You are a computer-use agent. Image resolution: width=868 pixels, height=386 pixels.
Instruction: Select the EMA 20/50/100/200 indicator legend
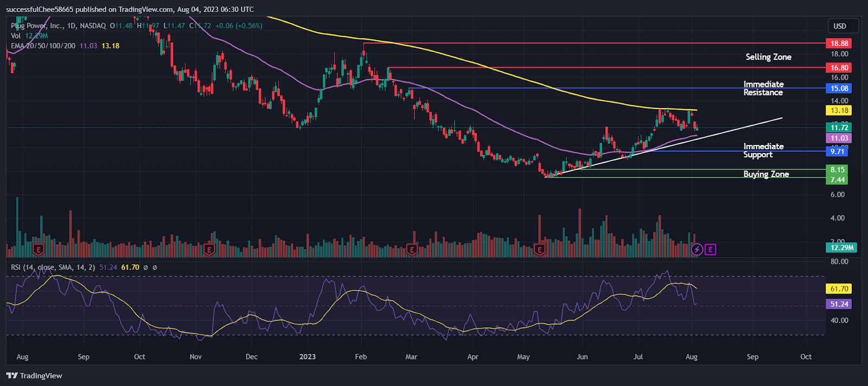(x=43, y=46)
